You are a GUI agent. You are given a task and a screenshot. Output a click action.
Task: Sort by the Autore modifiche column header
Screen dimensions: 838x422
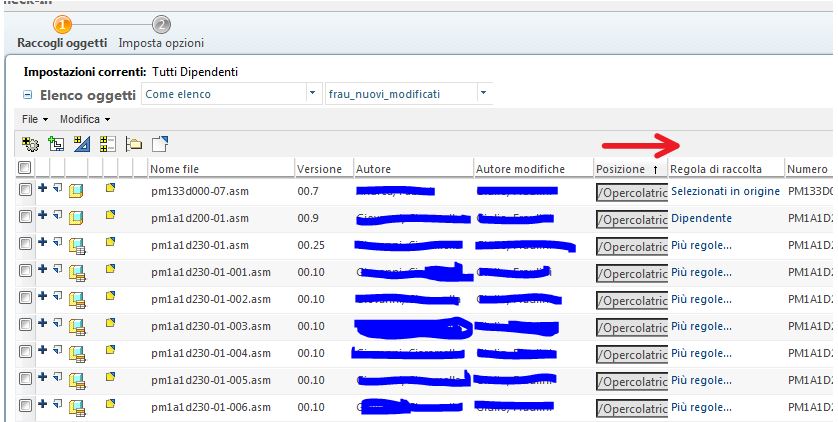(x=521, y=169)
